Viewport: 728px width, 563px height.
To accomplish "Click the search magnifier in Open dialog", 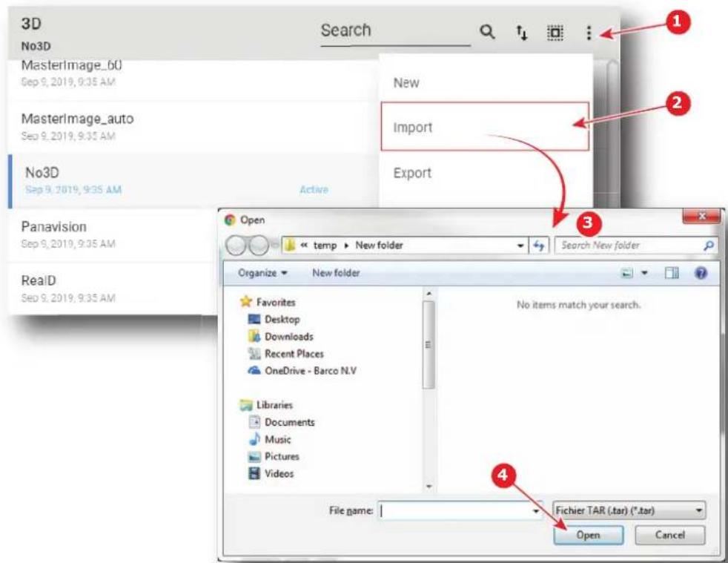I will 709,246.
